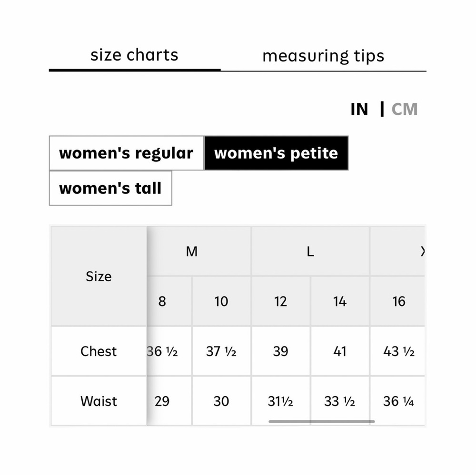
Task: Click the Size header cell
Action: click(x=99, y=277)
